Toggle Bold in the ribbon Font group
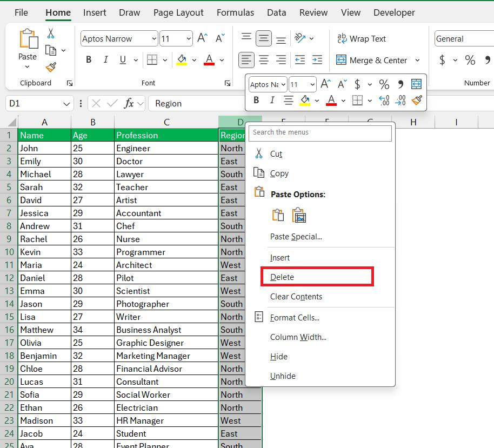 pyautogui.click(x=89, y=60)
